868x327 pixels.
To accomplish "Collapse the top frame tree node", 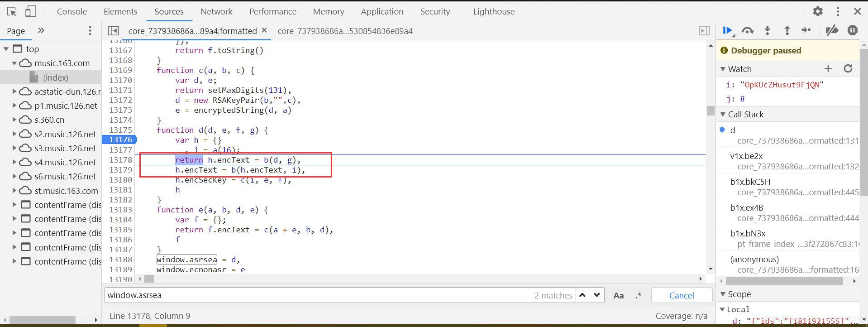I will (6, 49).
